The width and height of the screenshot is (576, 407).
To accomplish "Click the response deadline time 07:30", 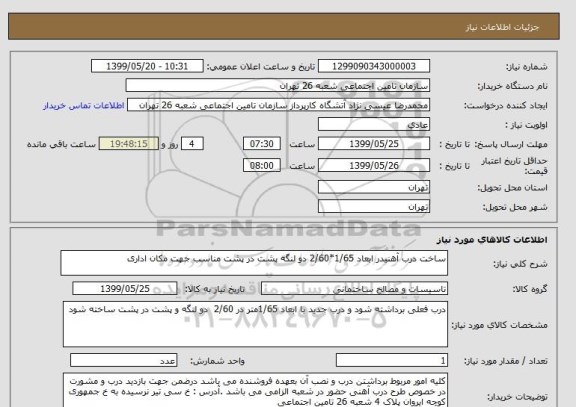I will (x=262, y=144).
